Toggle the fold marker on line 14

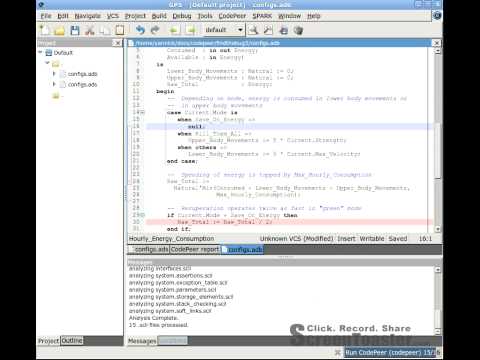pos(143,112)
